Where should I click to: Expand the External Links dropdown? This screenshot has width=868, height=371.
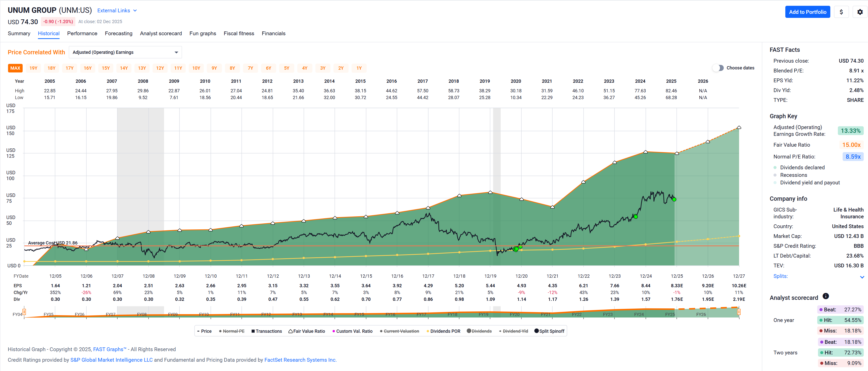tap(117, 11)
